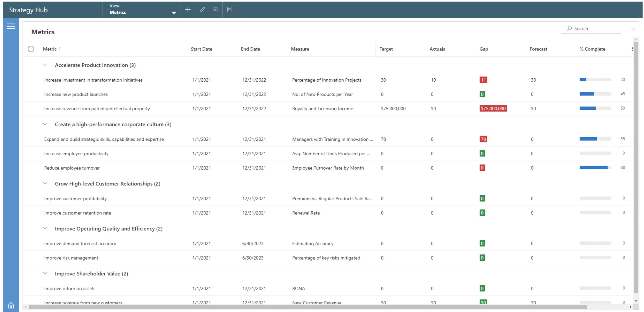The height and width of the screenshot is (312, 644).
Task: Click the search magnifier icon
Action: coord(569,29)
